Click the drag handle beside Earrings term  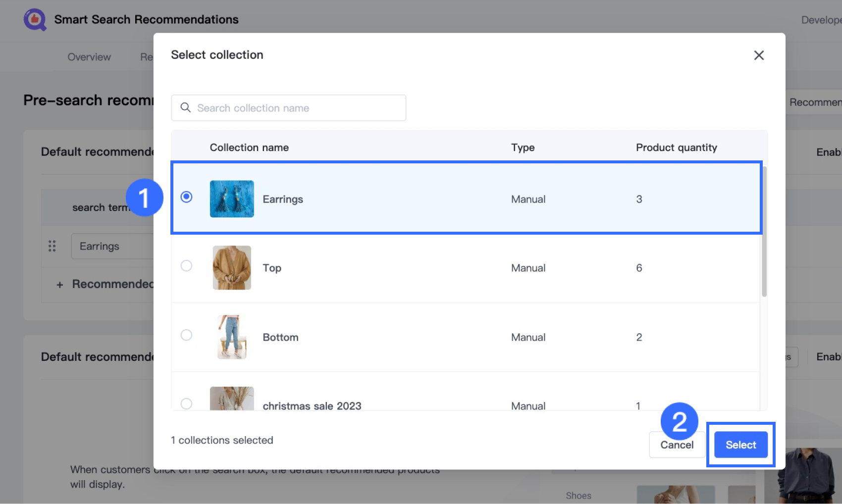(52, 246)
